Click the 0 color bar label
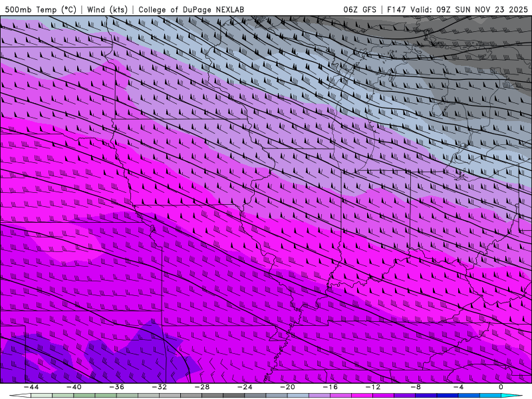This screenshot has height=399, width=532. click(501, 387)
